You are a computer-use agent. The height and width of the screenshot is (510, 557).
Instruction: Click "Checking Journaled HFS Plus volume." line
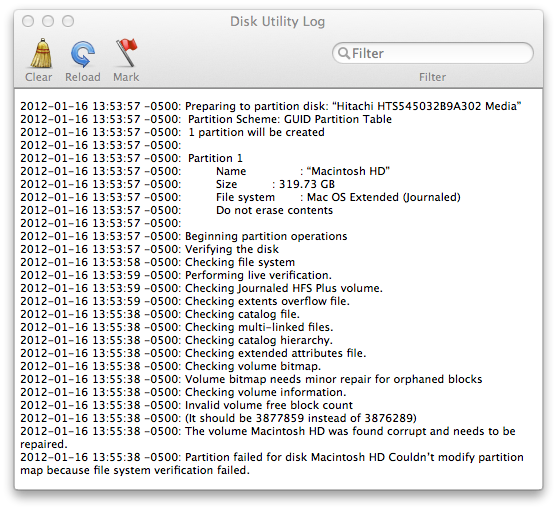[201, 288]
